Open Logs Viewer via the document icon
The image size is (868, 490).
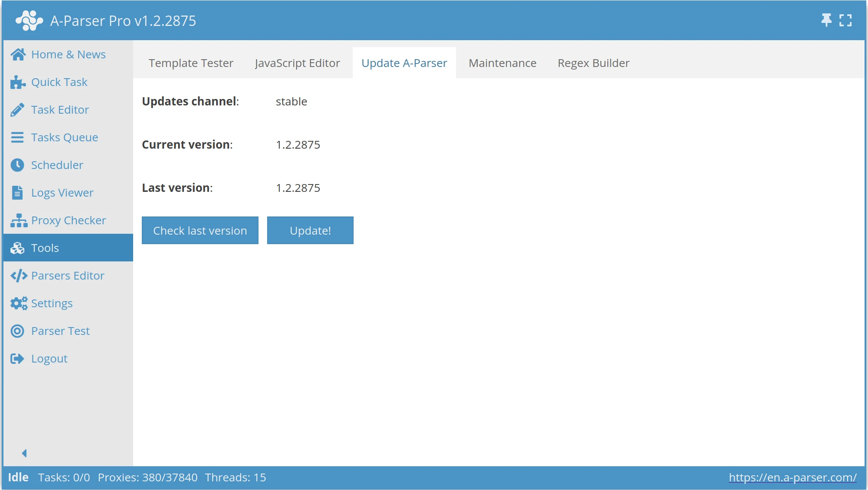[18, 192]
